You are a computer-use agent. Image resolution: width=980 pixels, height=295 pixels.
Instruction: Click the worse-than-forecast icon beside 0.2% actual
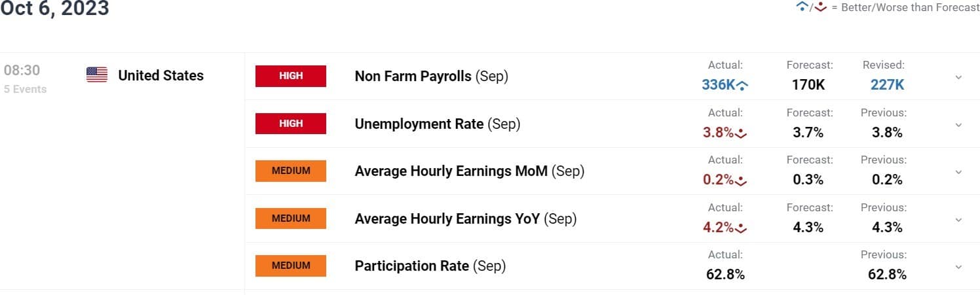point(742,180)
